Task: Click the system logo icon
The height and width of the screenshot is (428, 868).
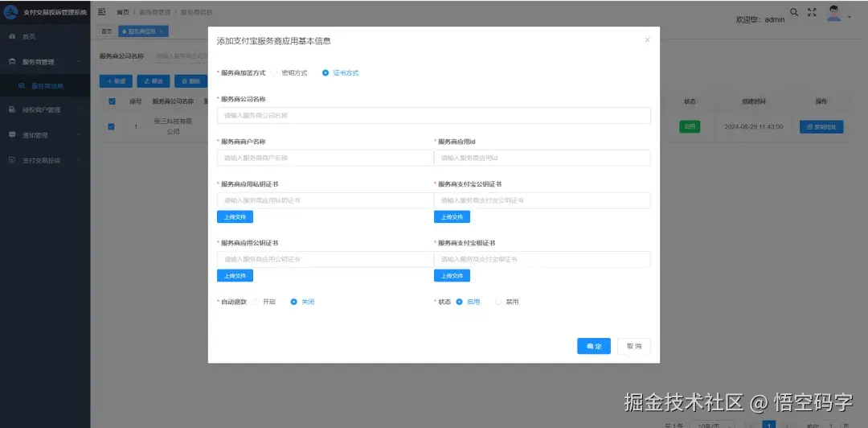Action: [x=10, y=12]
